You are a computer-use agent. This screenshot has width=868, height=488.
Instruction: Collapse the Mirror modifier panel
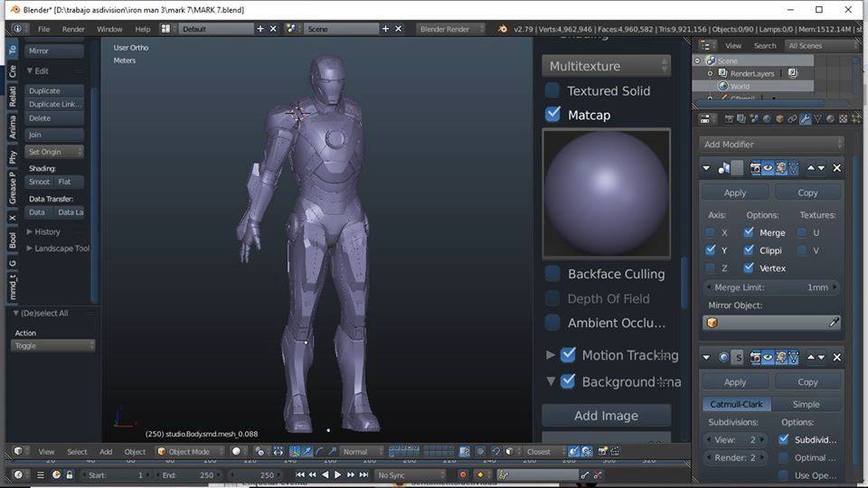(x=706, y=168)
